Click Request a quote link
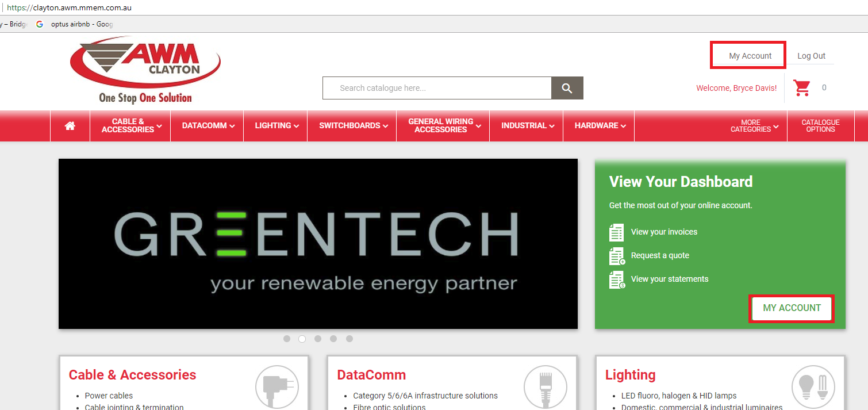This screenshot has width=868, height=410. (x=660, y=255)
